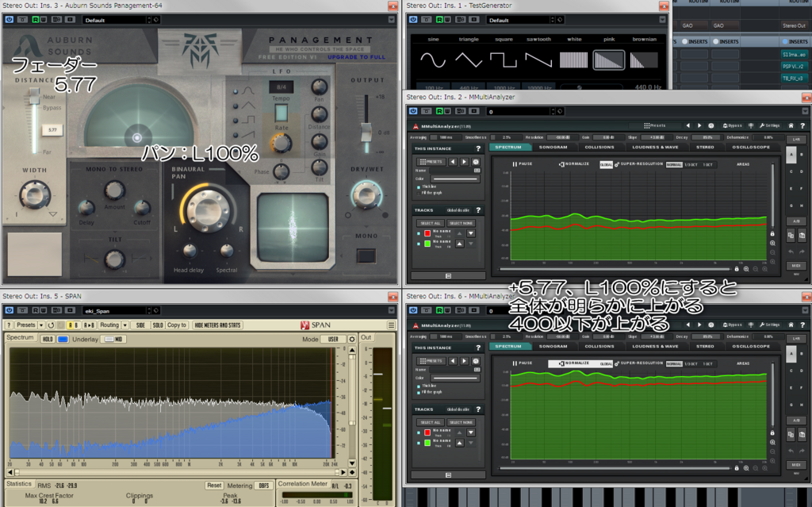Open the SPAN Presets dropdown arrow

point(41,325)
